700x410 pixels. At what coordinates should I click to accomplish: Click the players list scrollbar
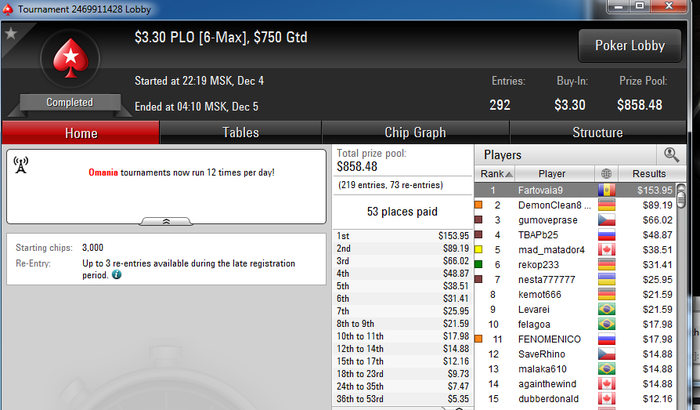coord(681,295)
